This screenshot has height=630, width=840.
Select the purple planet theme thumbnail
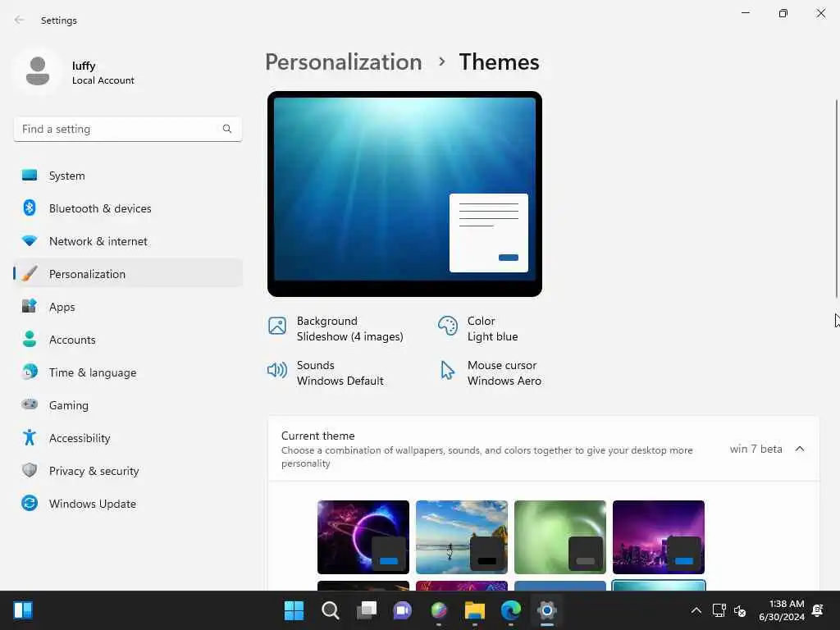(363, 536)
